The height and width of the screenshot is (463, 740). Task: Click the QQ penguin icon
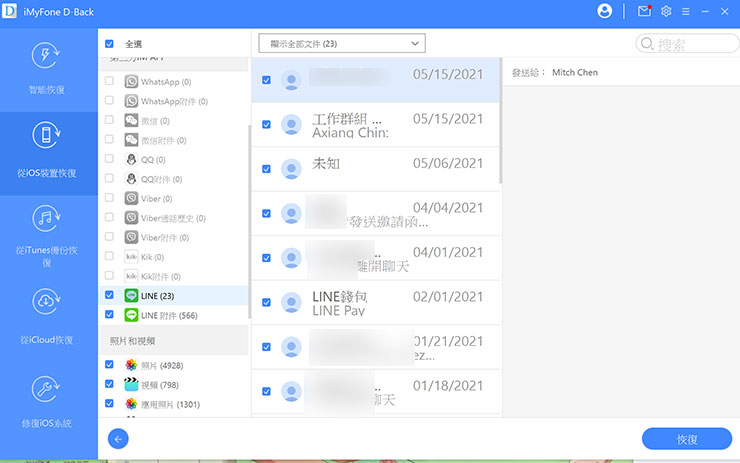tap(131, 160)
